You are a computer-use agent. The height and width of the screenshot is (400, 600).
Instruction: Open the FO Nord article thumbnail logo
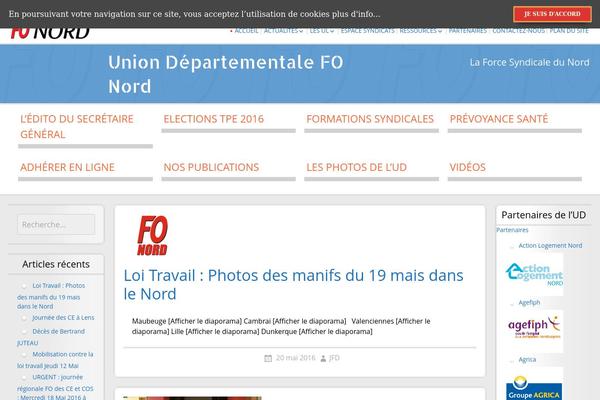click(x=152, y=235)
